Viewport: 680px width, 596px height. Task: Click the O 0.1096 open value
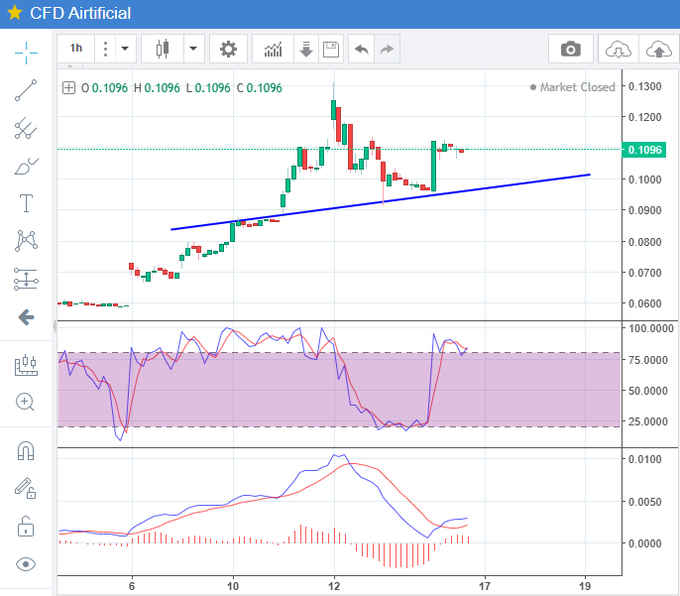tap(105, 88)
